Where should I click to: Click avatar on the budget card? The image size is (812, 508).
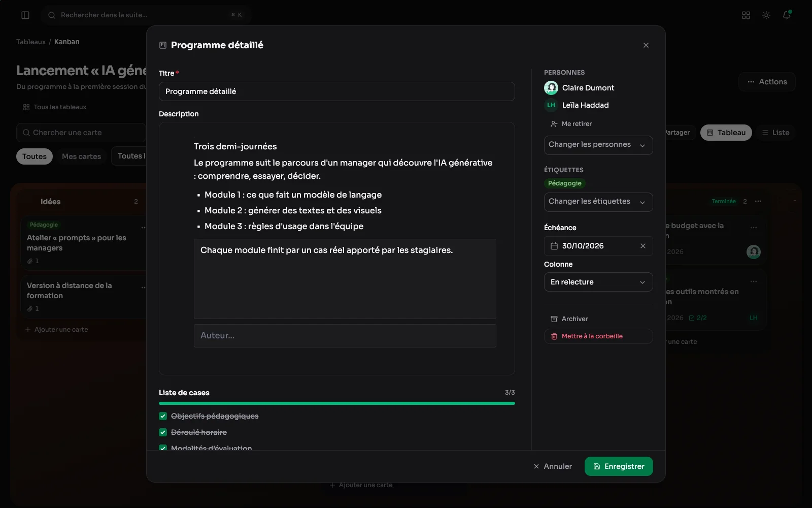[x=754, y=251]
